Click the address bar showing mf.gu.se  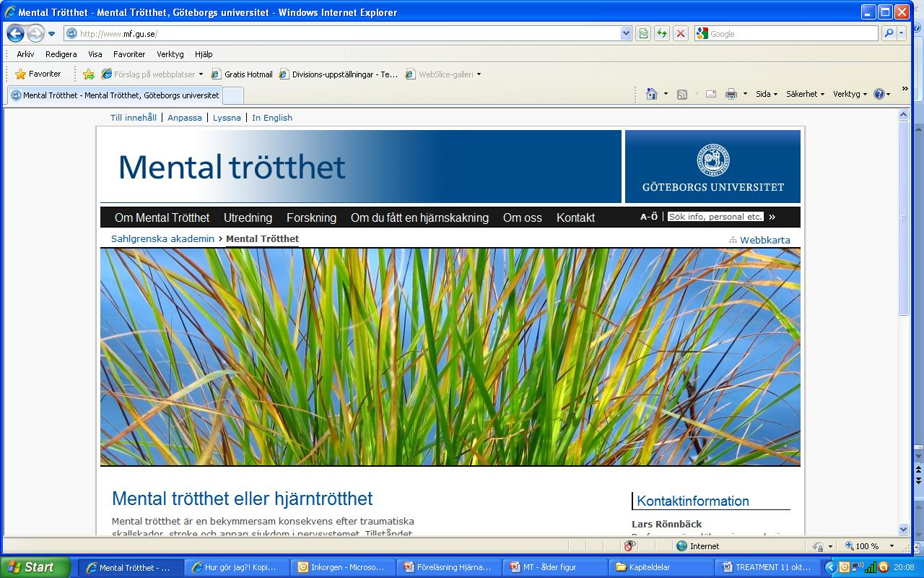click(342, 33)
